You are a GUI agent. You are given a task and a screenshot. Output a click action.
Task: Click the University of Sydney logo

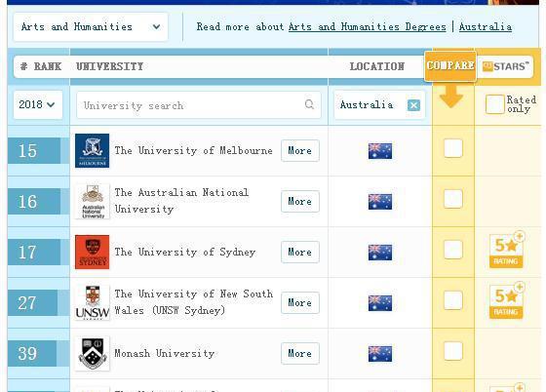click(93, 252)
